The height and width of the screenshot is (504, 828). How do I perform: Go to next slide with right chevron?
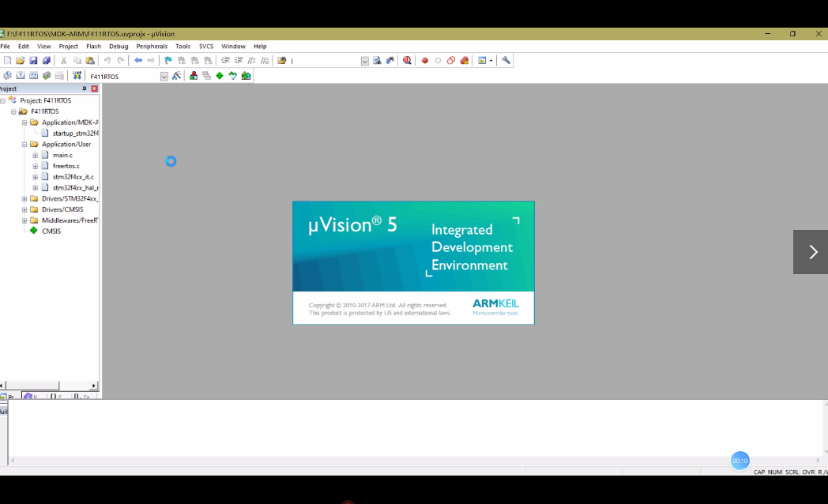click(811, 252)
